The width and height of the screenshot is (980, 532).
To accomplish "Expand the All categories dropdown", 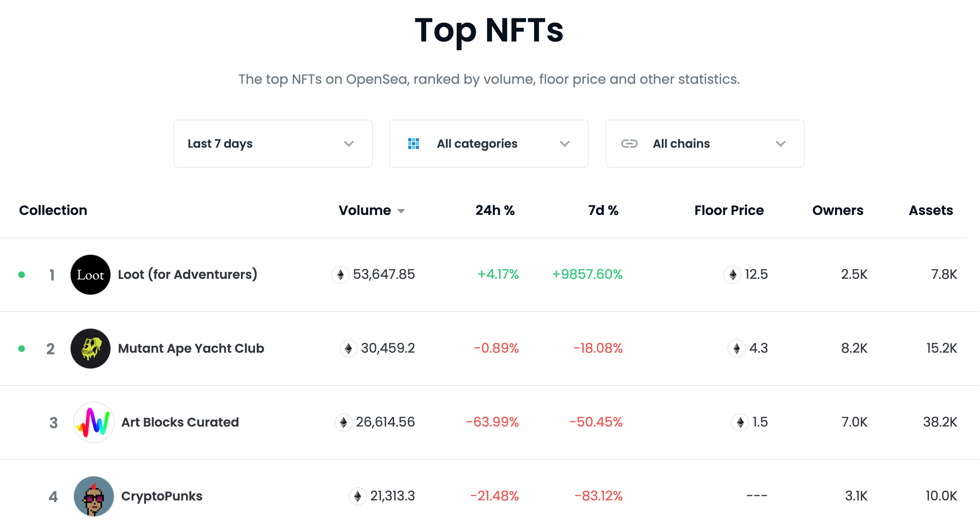I will (489, 144).
